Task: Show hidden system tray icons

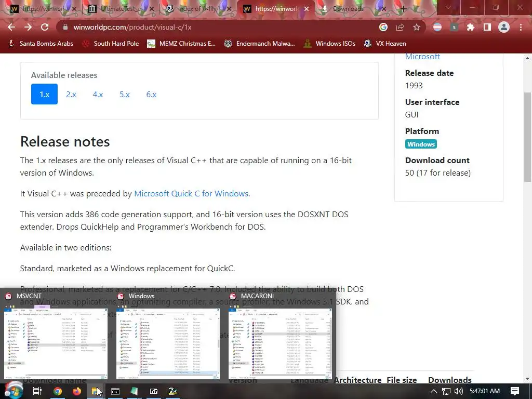Action: coord(433,391)
